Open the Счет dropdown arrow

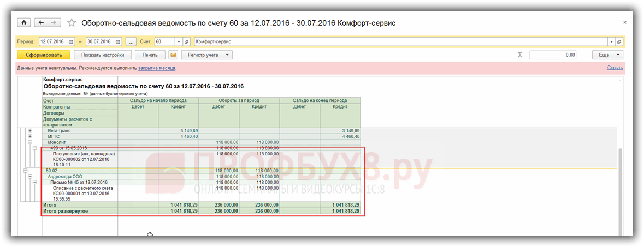click(x=179, y=42)
